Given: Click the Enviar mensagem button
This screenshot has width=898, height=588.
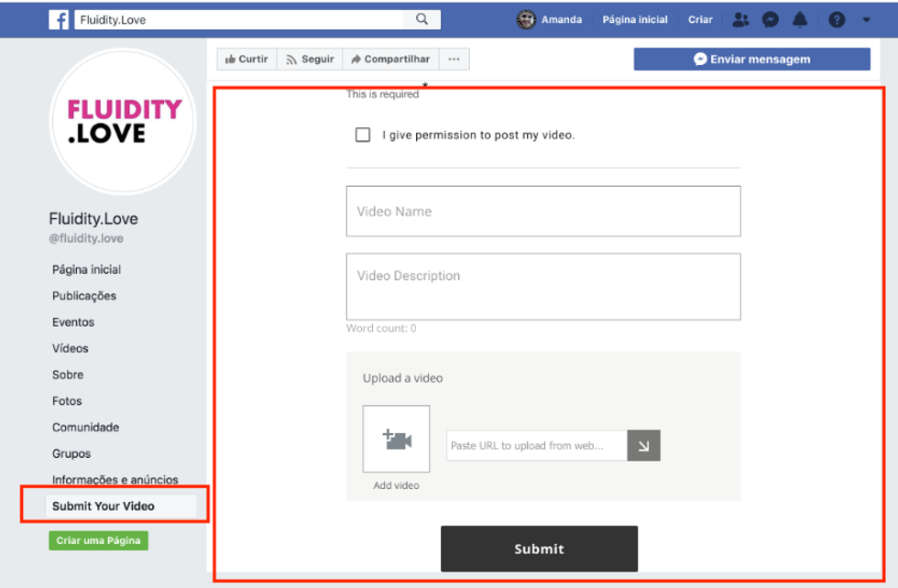Looking at the screenshot, I should (x=751, y=60).
